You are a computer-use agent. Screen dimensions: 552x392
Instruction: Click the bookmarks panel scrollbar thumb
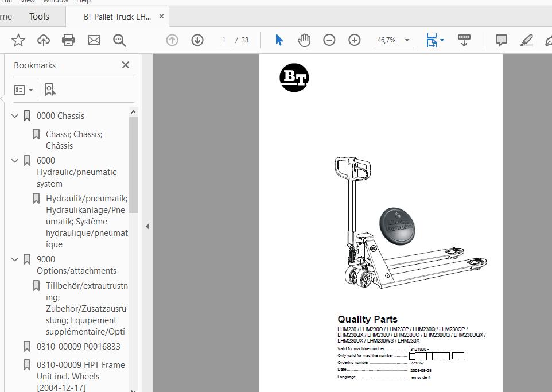134,165
